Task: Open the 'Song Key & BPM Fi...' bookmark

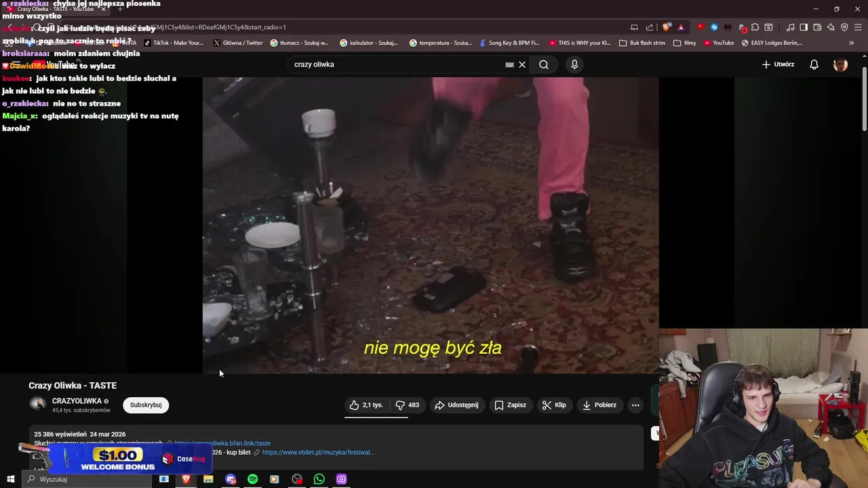Action: click(x=509, y=43)
